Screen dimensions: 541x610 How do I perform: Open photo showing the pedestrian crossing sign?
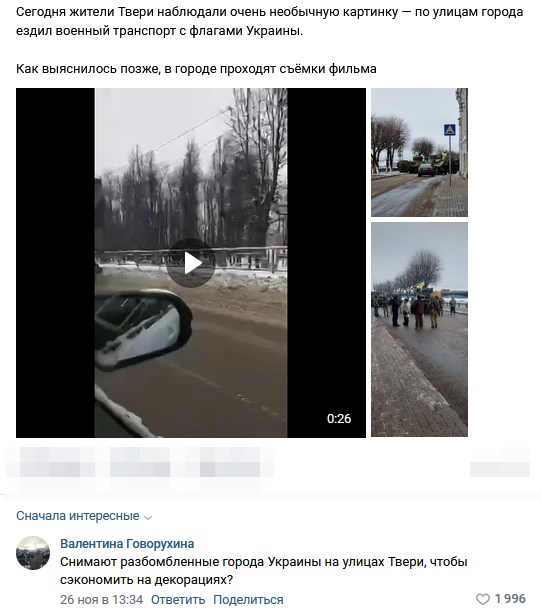[419, 152]
